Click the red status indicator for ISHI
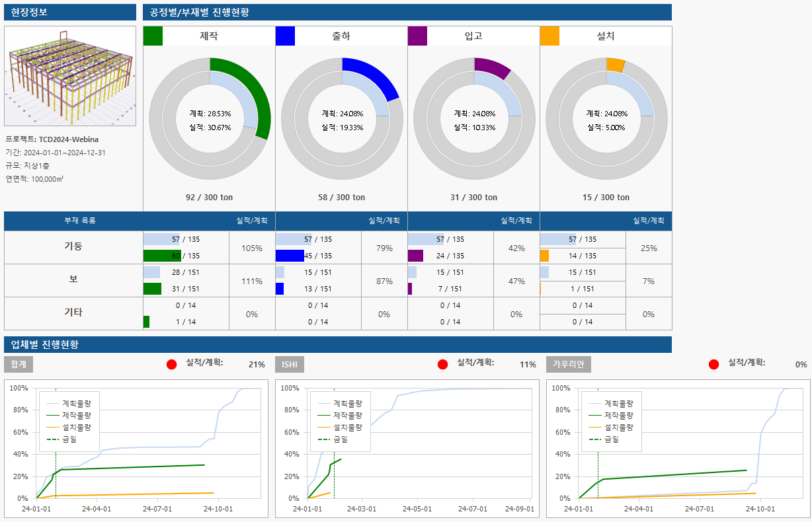Screen dimensions: 812x522 pyautogui.click(x=443, y=364)
